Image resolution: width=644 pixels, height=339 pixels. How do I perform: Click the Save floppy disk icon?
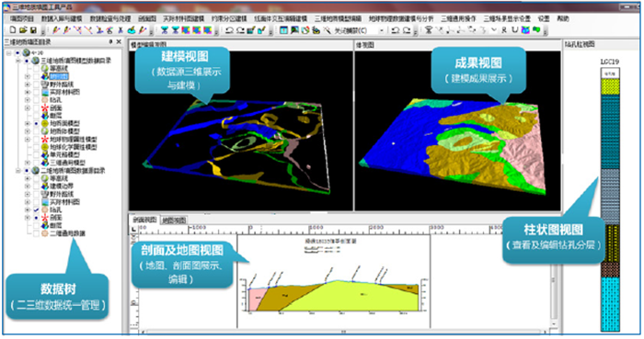(x=34, y=30)
